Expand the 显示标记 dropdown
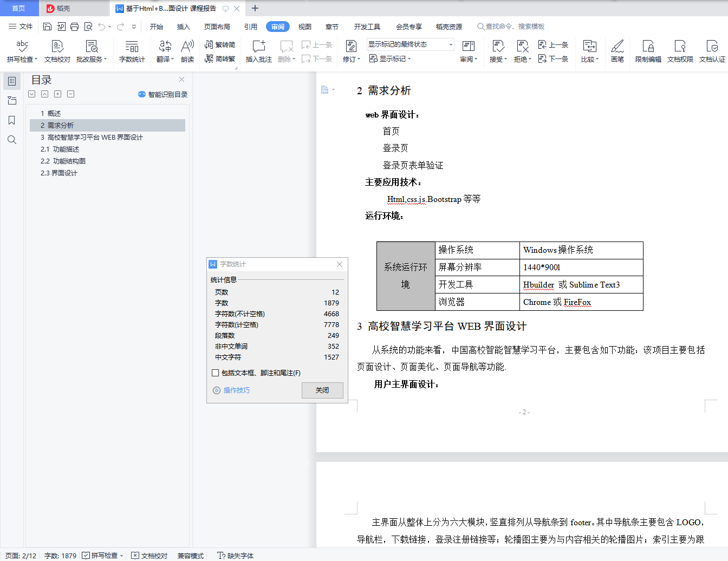 pos(390,58)
